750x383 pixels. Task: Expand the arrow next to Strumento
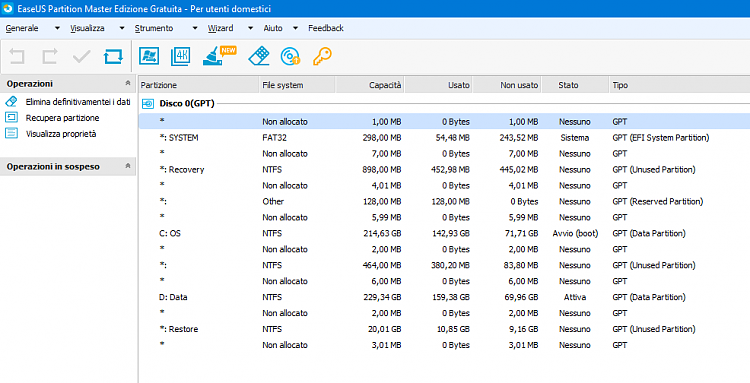pos(195,28)
